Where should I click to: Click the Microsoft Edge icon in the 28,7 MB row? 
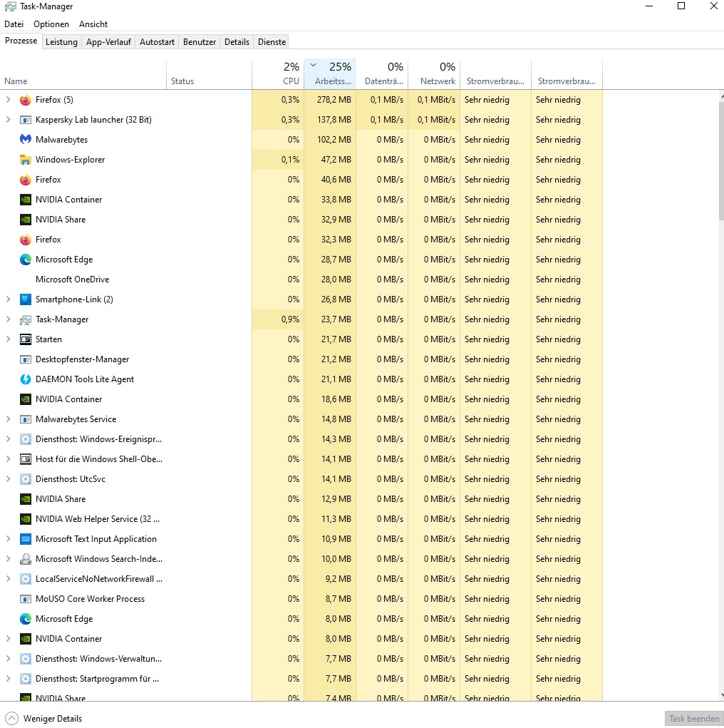pyautogui.click(x=26, y=260)
